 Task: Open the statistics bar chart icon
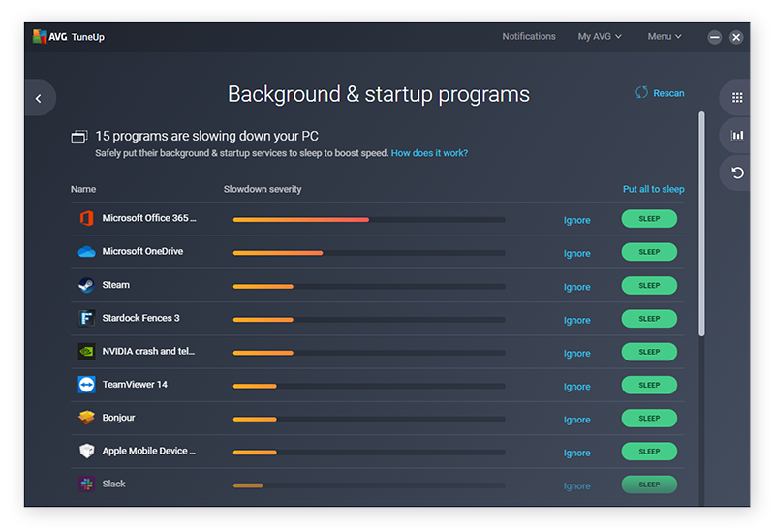[x=736, y=136]
